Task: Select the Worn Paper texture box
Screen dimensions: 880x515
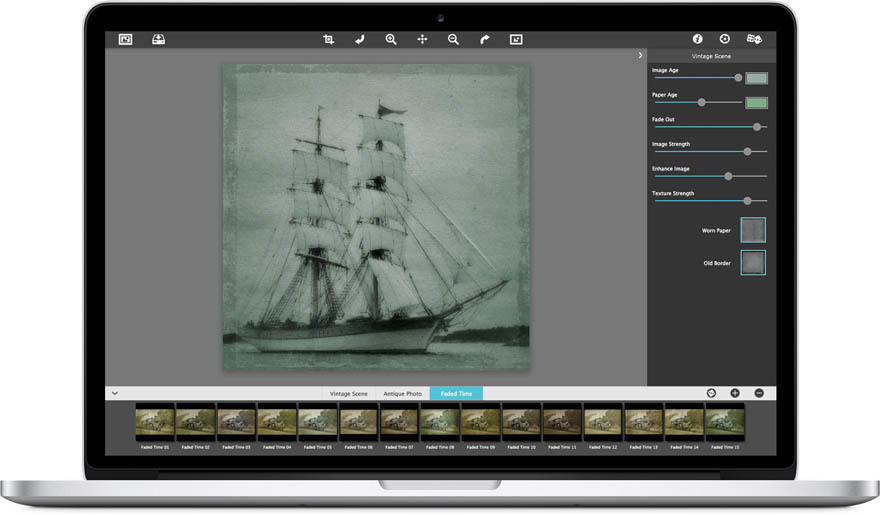Action: click(x=753, y=231)
